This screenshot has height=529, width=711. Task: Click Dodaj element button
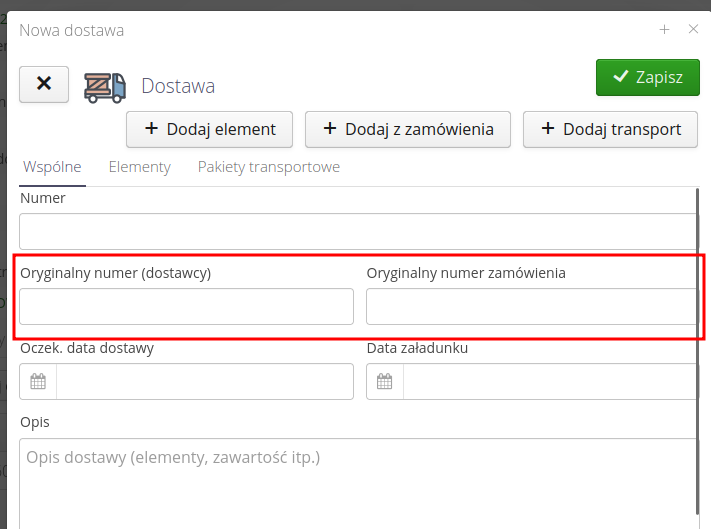point(208,129)
